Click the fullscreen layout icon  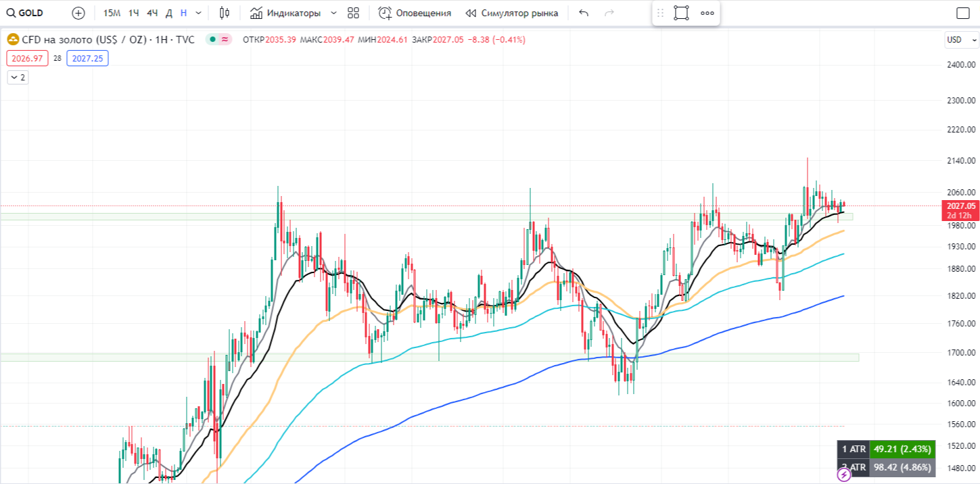click(963, 13)
